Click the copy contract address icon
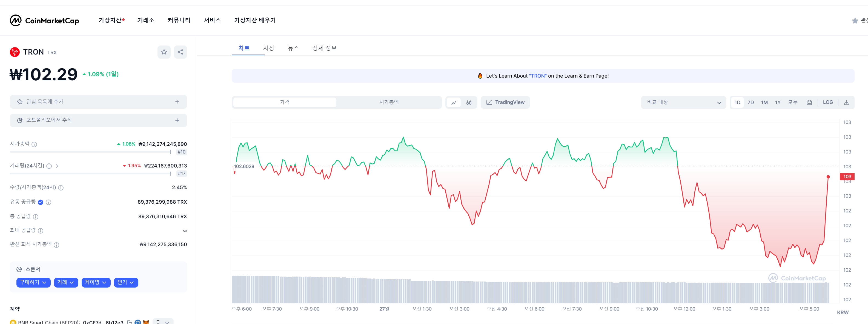The image size is (868, 324). click(x=129, y=322)
